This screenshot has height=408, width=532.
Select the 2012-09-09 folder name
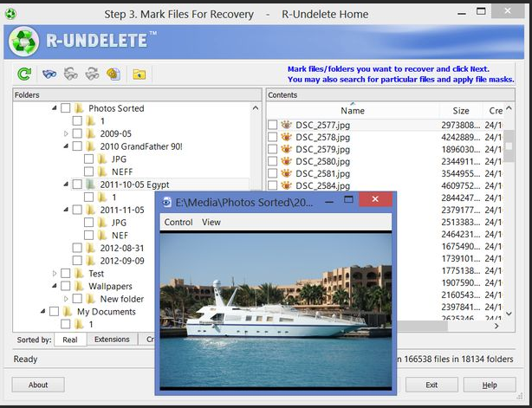point(122,261)
